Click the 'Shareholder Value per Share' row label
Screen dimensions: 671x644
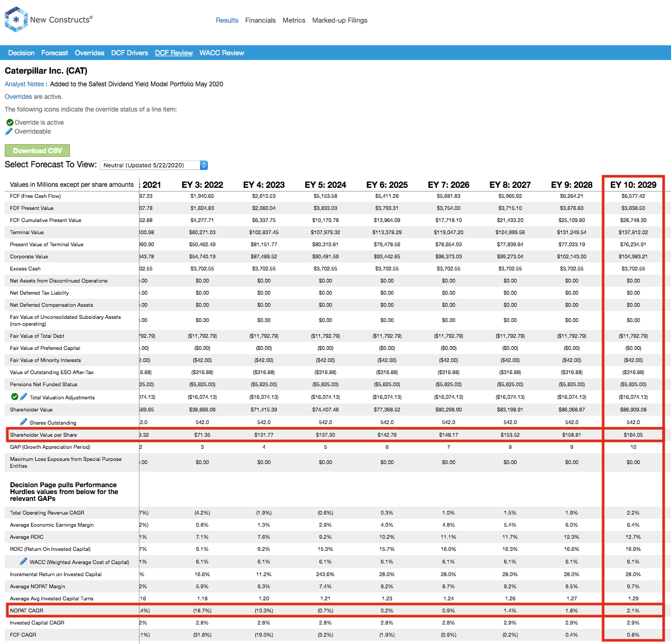(x=43, y=435)
